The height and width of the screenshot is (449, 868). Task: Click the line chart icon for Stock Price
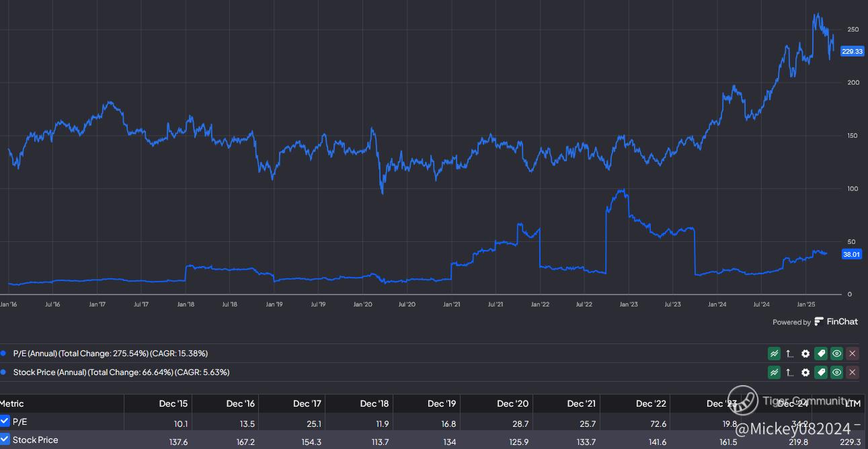(x=774, y=372)
